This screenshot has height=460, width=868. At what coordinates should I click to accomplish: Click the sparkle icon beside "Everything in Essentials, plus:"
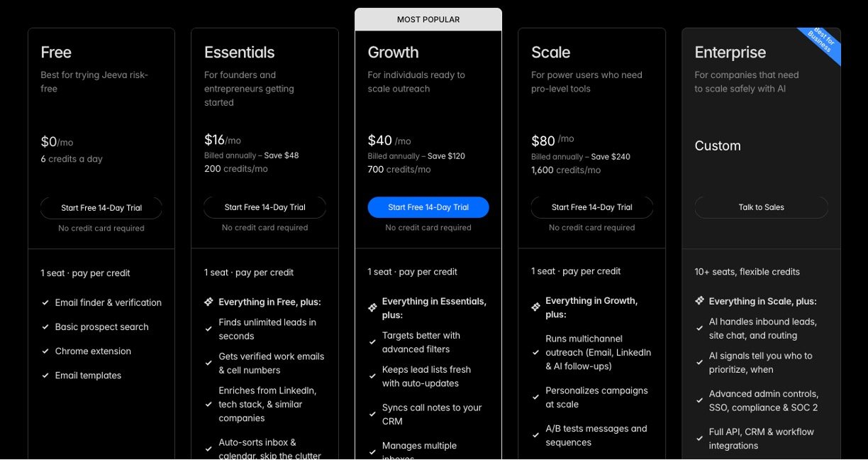pos(372,307)
